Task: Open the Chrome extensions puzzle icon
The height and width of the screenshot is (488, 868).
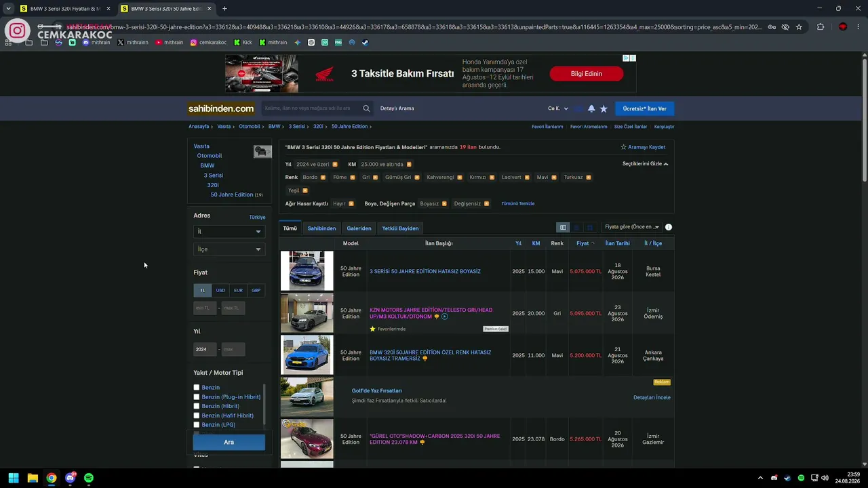Action: tap(821, 27)
